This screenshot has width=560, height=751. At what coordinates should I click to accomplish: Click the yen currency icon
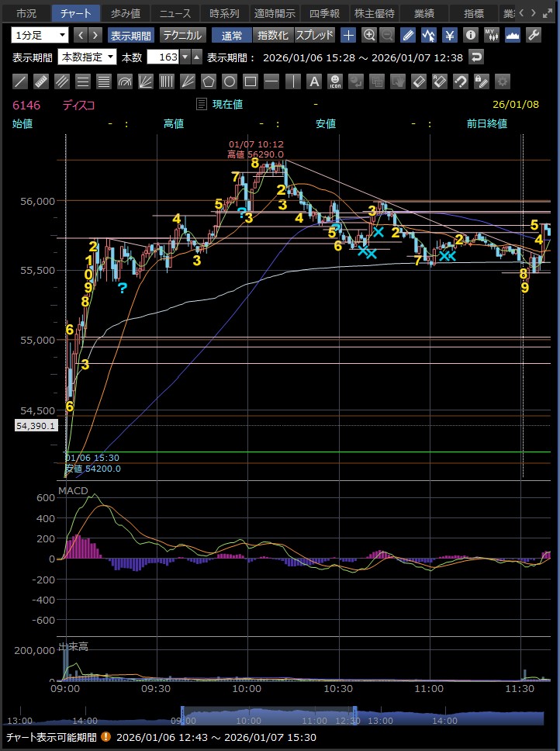tap(449, 35)
